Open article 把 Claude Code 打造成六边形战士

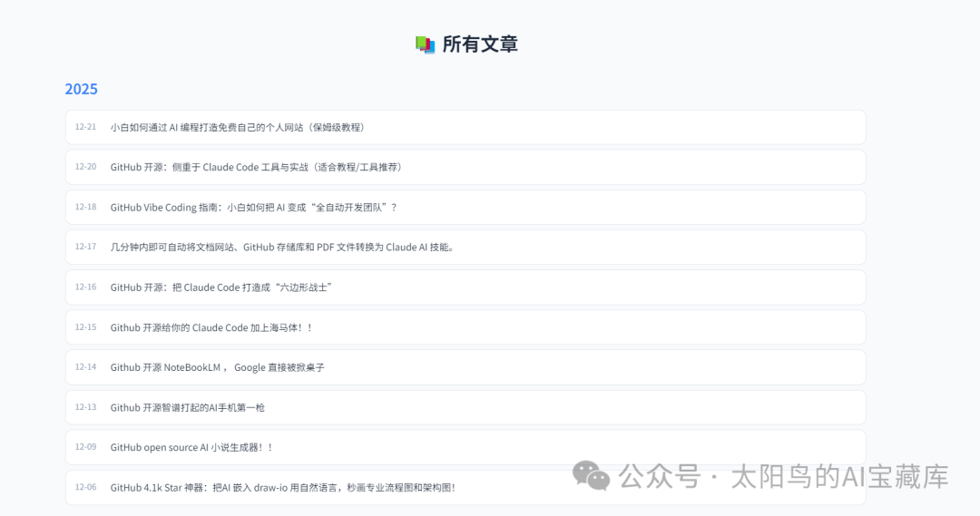coord(465,287)
